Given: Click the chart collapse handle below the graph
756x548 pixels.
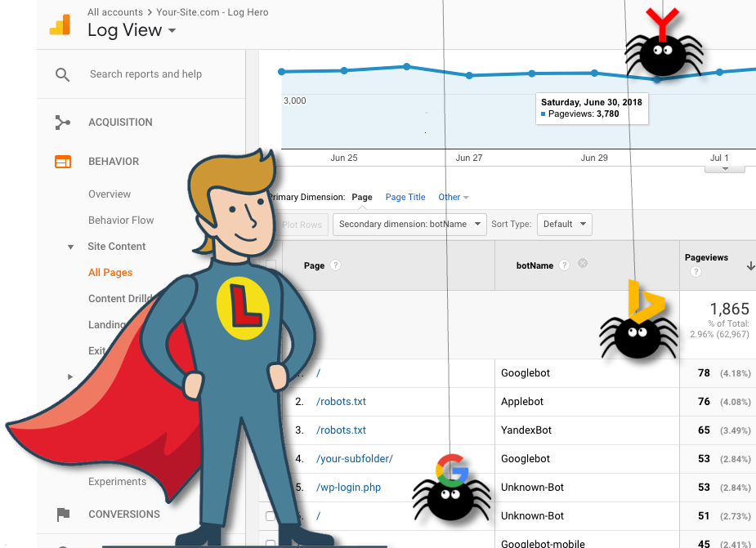Looking at the screenshot, I should [725, 169].
